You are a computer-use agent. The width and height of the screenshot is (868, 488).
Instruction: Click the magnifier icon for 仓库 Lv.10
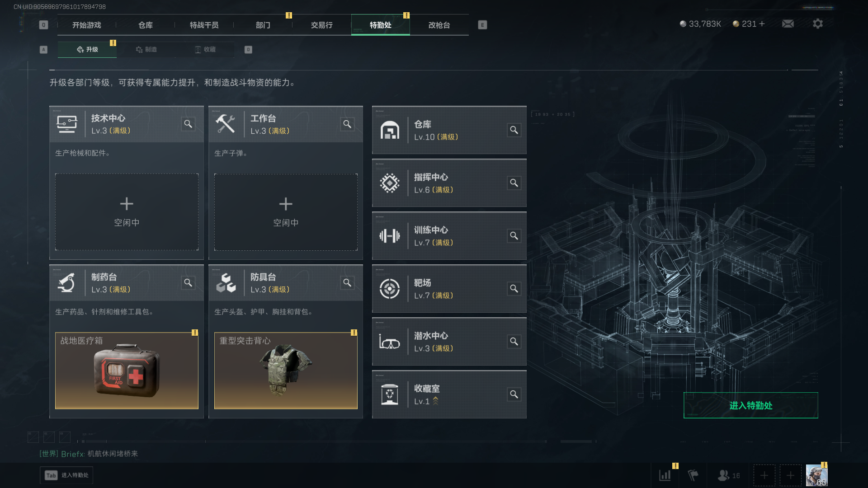coord(514,130)
